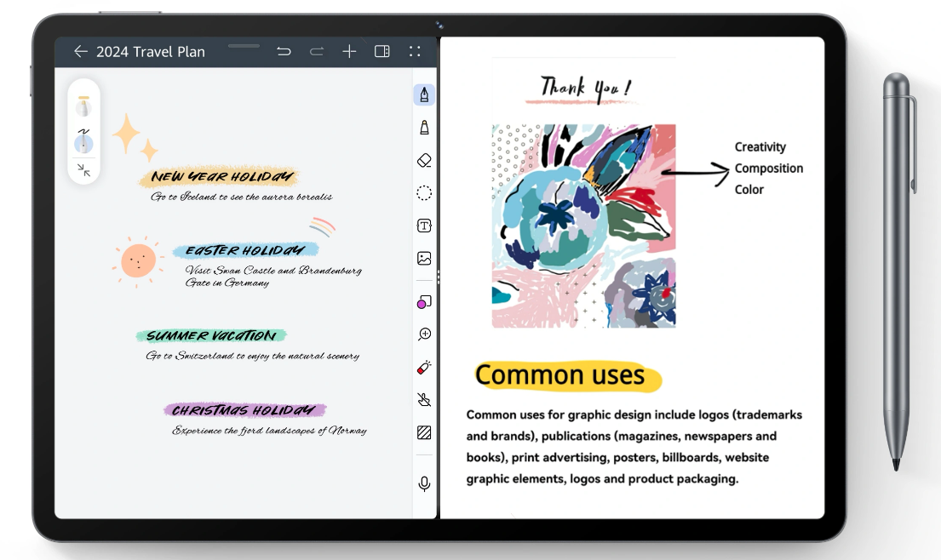The height and width of the screenshot is (560, 941).
Task: Open the shapes tool
Action: 424,302
